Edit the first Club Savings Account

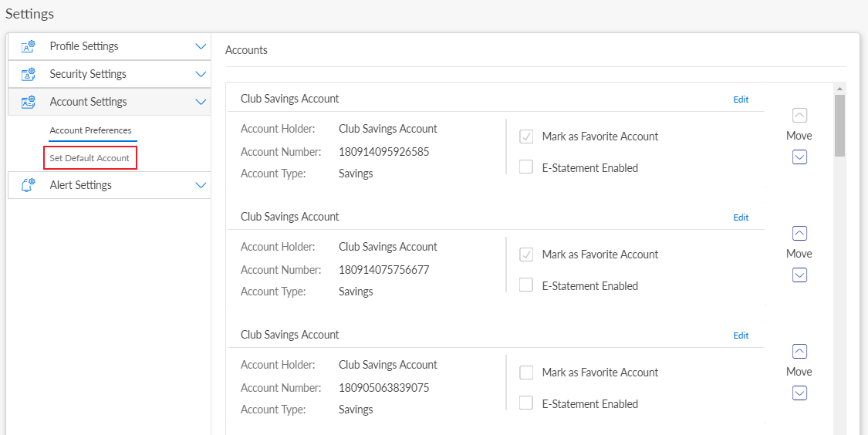coord(741,99)
